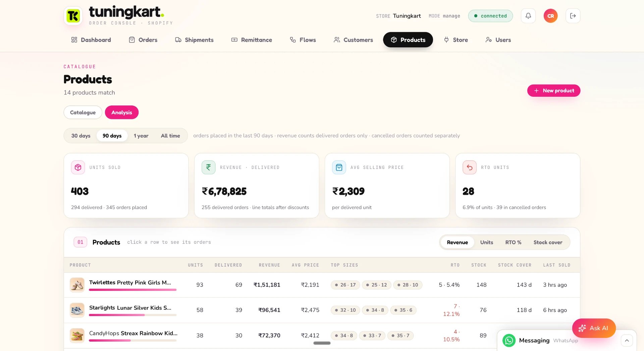
Task: Click the Avg Selling Price bag icon
Action: (x=339, y=167)
